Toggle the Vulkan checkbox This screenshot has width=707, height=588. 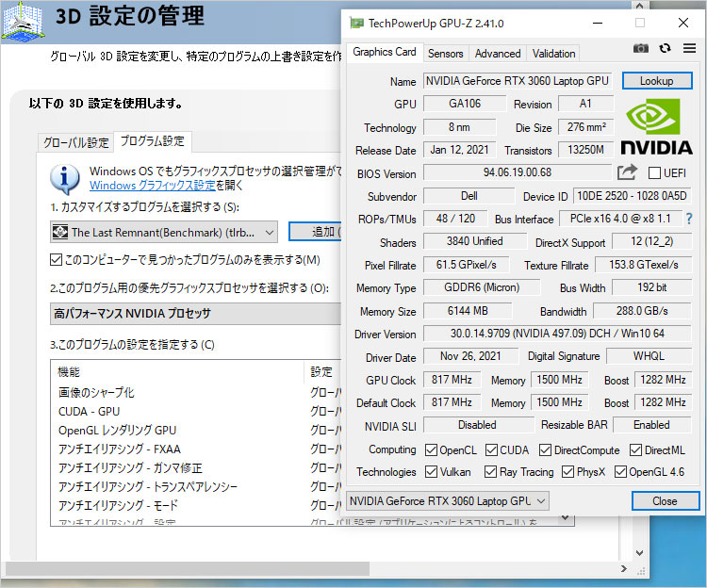pyautogui.click(x=431, y=472)
